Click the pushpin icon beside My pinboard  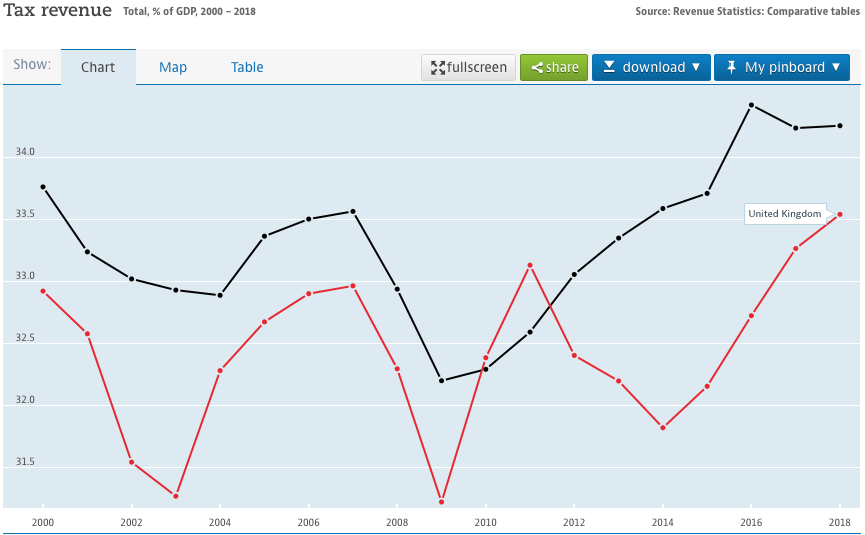click(731, 68)
